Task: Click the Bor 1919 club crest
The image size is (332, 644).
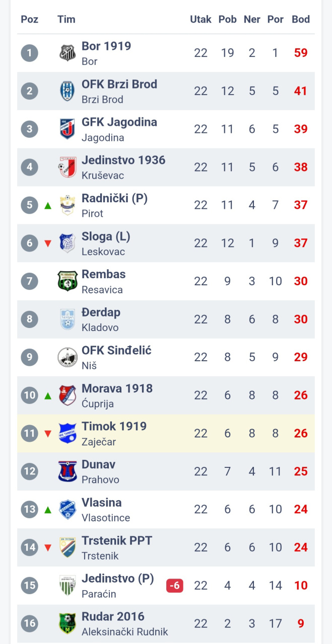Action: click(67, 53)
